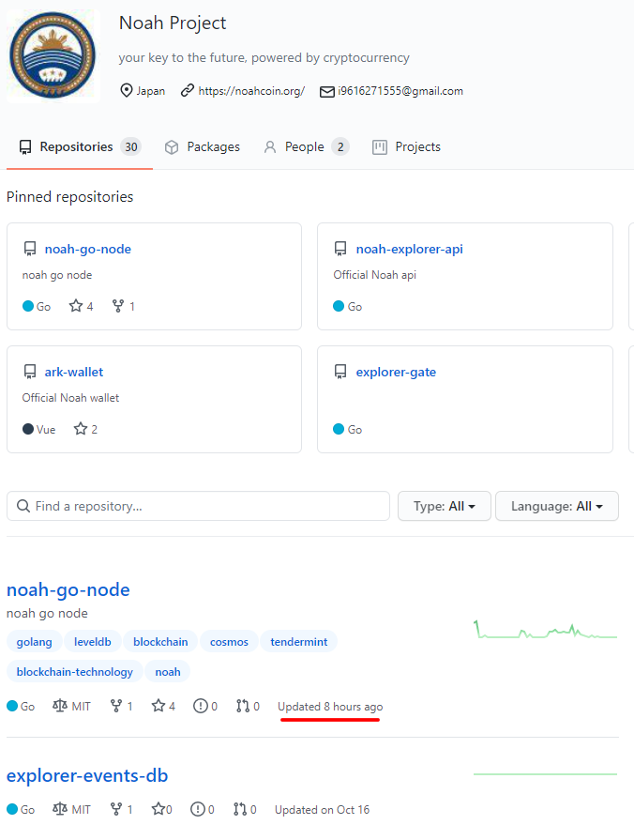Image resolution: width=634 pixels, height=840 pixels.
Task: Click the MIT license scale icon for explorer-events-db
Action: point(59,809)
